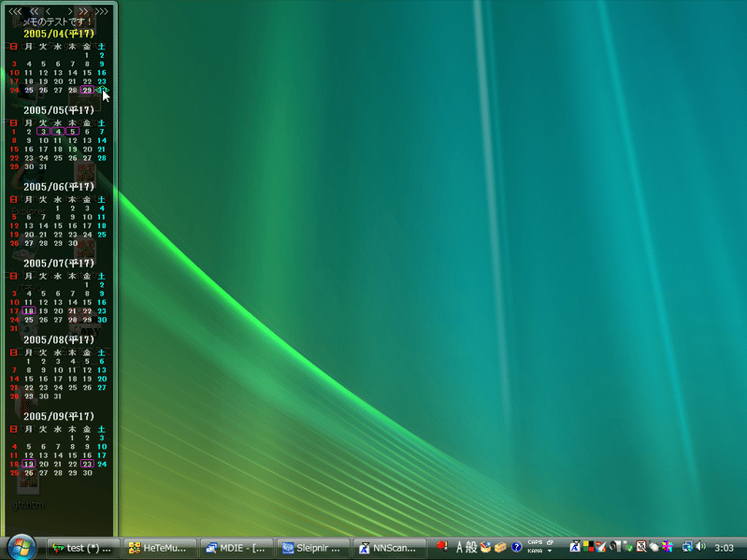The height and width of the screenshot is (560, 747).
Task: Open the language bar options dropdown arrow
Action: [x=550, y=551]
